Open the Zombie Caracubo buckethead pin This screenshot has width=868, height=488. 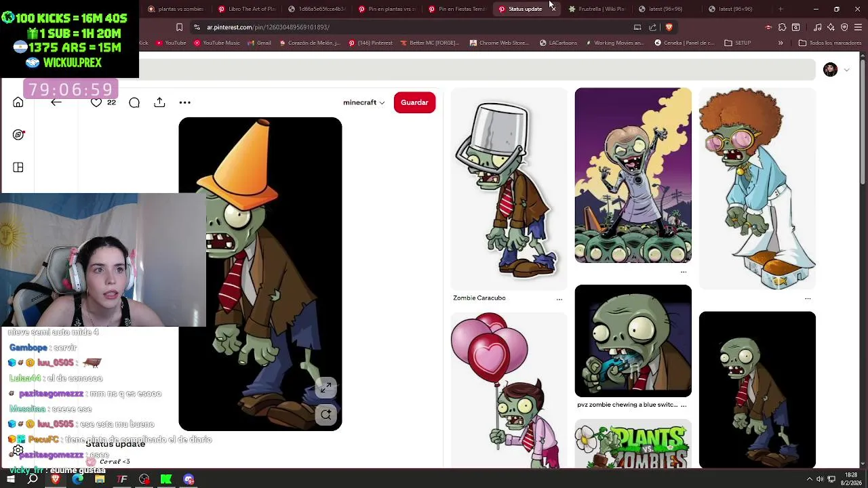509,188
